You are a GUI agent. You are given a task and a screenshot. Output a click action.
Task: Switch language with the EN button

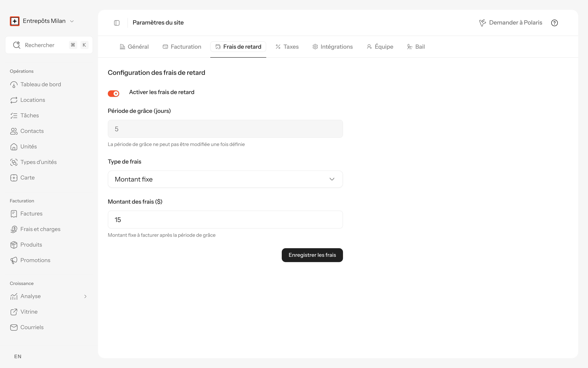[x=18, y=357]
